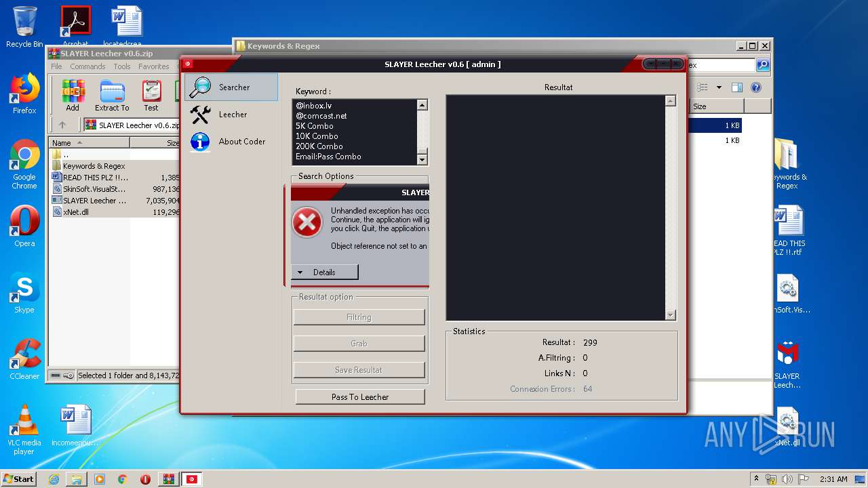Click the Save Resultat button

(359, 370)
